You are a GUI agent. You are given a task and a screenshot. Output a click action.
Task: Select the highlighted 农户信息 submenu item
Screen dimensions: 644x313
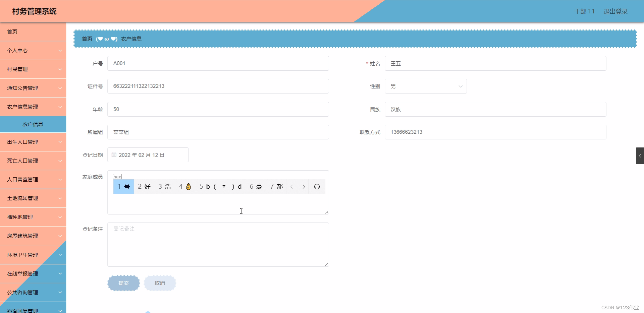(33, 124)
